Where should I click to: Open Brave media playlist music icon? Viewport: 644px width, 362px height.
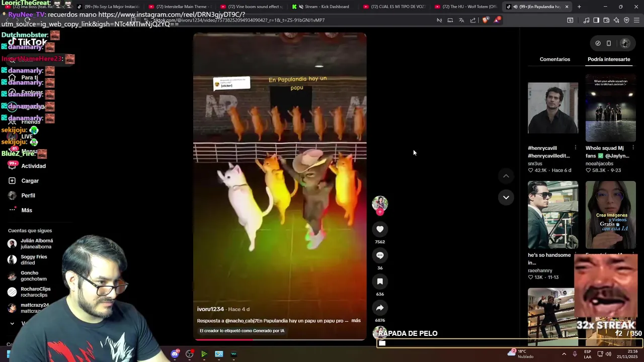pyautogui.click(x=586, y=20)
